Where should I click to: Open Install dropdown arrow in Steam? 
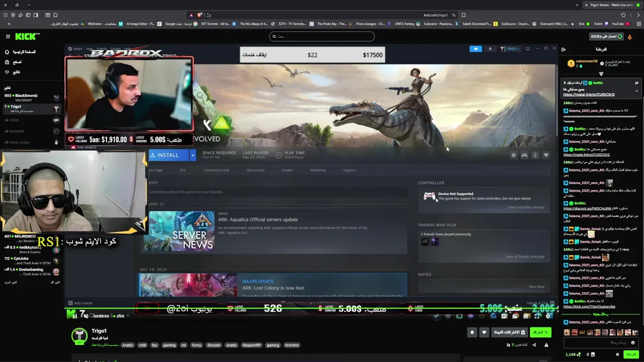coord(192,155)
